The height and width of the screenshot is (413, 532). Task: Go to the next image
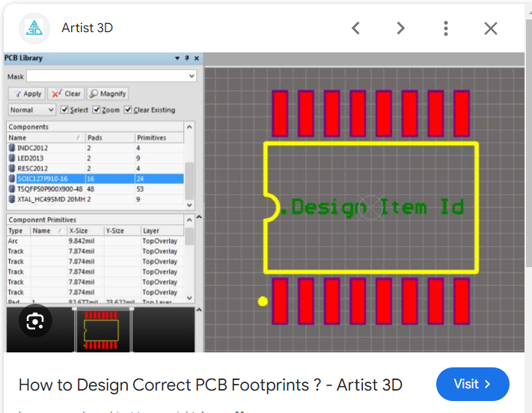pos(401,28)
